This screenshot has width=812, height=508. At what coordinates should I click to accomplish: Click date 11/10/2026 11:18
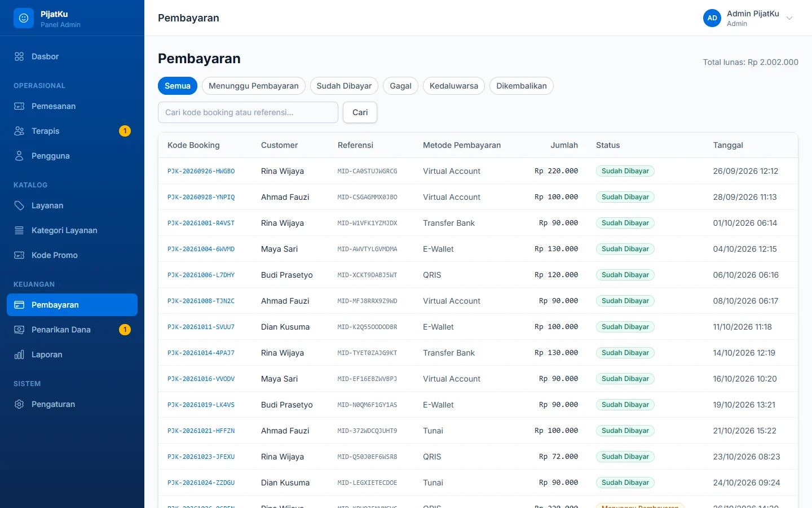743,327
